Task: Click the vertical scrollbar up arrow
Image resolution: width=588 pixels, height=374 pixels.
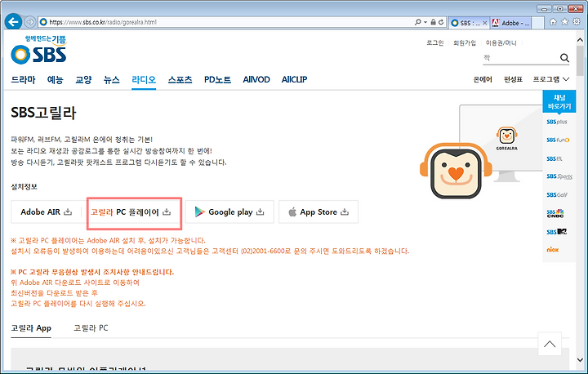Action: (x=580, y=40)
